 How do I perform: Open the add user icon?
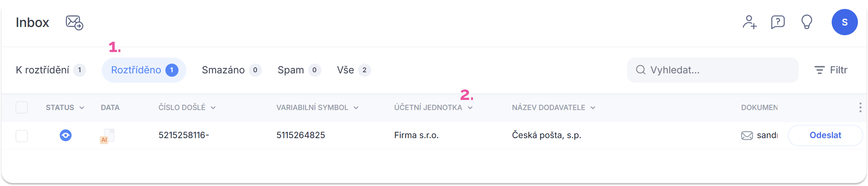coord(749,22)
